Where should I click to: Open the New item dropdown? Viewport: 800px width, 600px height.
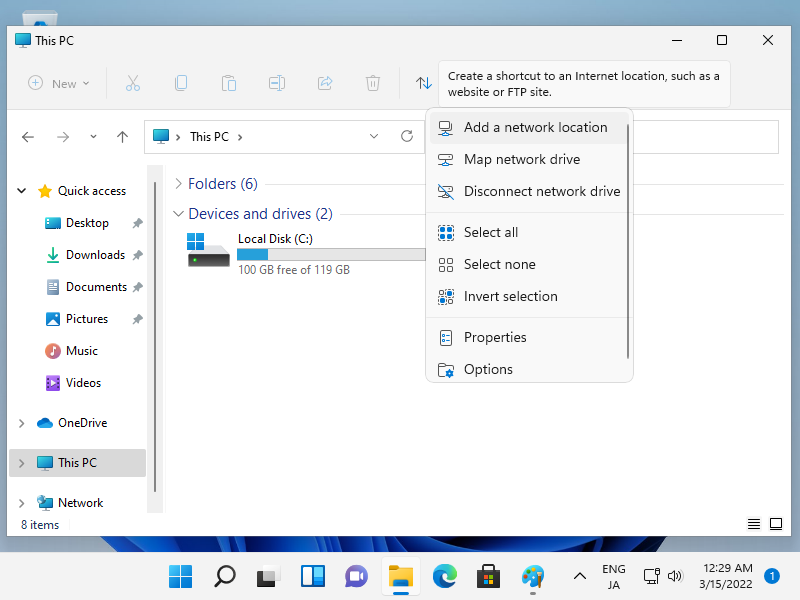tap(59, 84)
